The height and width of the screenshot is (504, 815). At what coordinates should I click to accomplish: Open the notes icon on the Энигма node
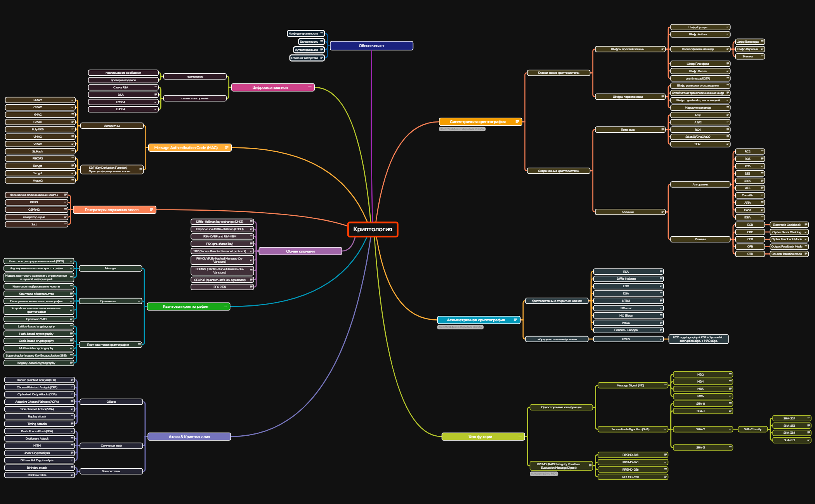[761, 56]
